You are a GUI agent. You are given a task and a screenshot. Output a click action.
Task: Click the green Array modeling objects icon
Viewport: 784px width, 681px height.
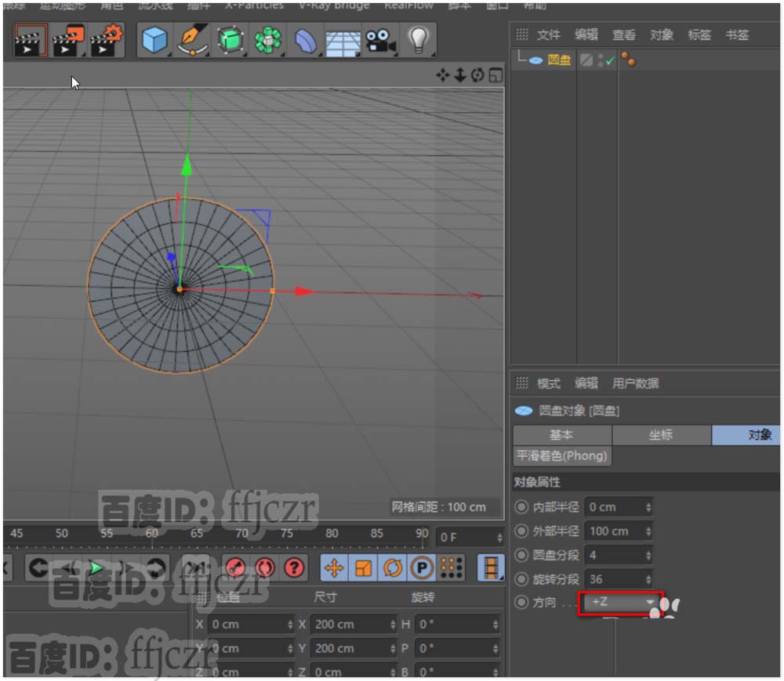268,40
